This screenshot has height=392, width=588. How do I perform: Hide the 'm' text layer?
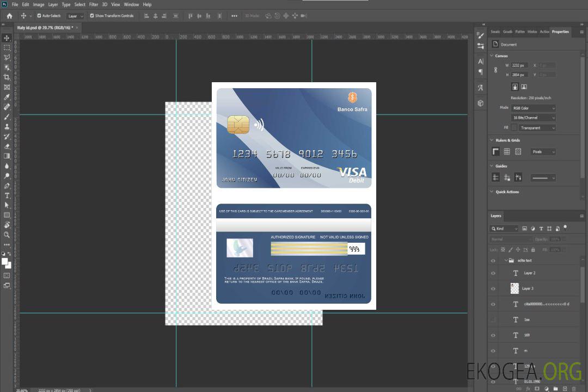493,351
